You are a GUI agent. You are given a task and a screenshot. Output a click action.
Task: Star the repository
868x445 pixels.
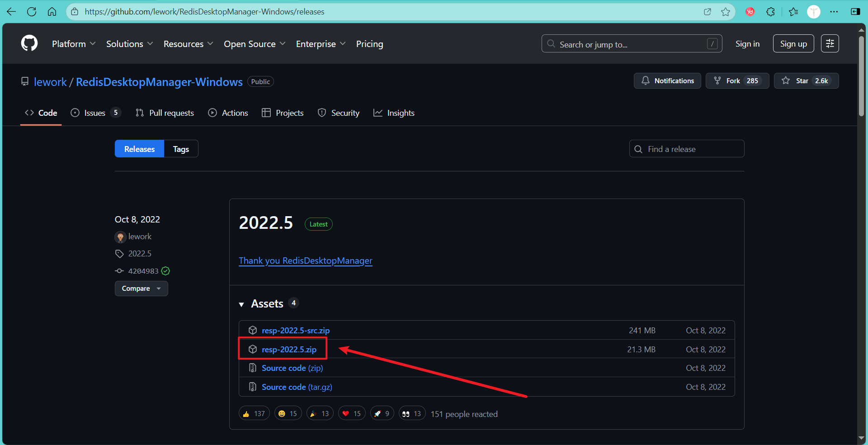click(x=807, y=80)
